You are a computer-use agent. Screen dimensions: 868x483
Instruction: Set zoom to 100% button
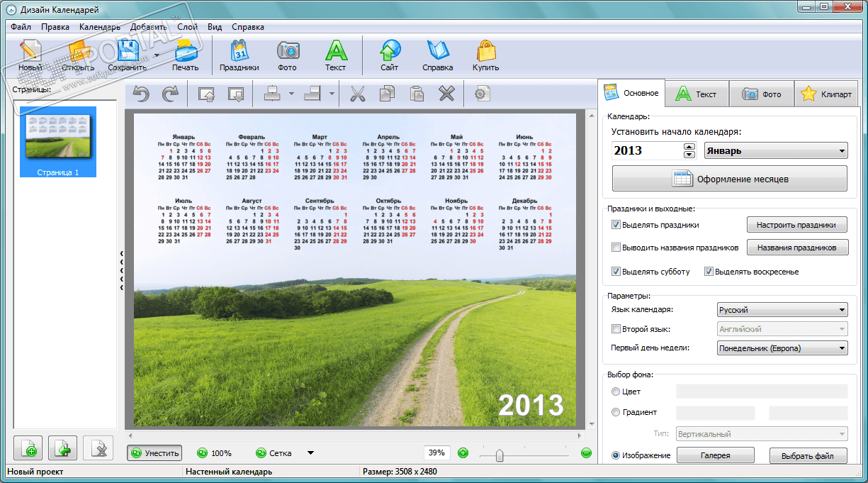point(214,453)
